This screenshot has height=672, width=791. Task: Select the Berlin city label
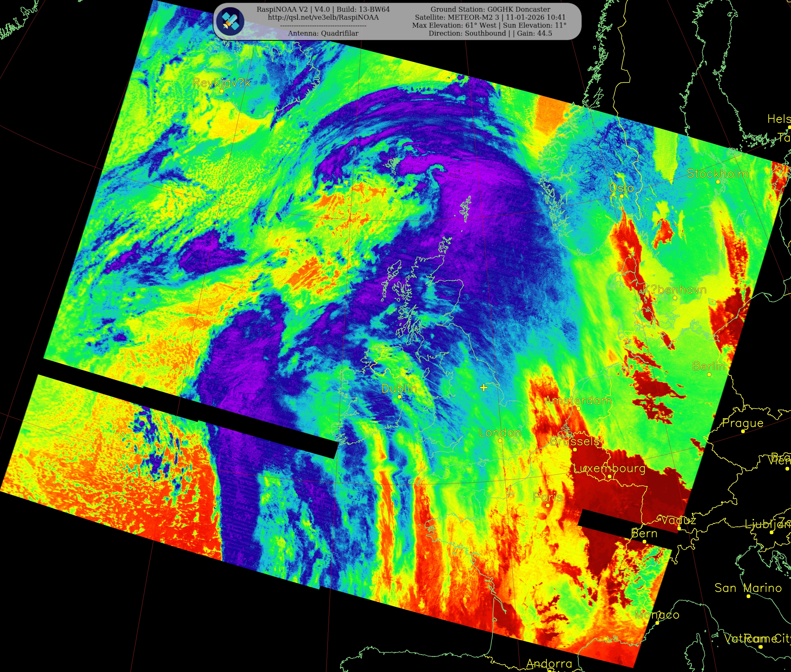point(709,366)
